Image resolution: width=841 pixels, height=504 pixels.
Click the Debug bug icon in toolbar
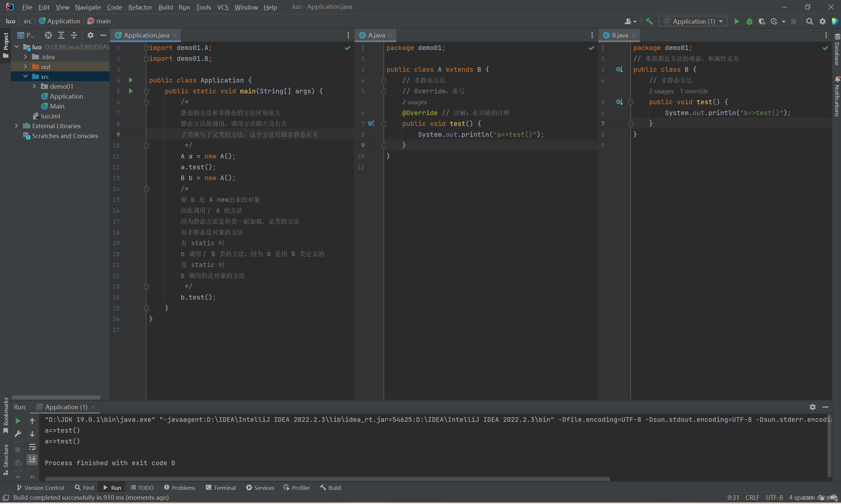(749, 21)
